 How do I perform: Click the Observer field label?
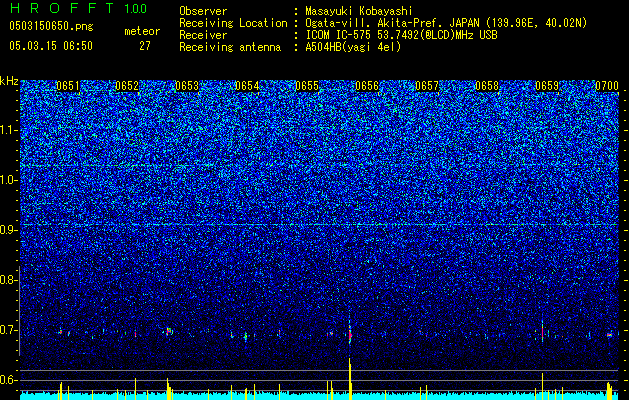(x=203, y=11)
